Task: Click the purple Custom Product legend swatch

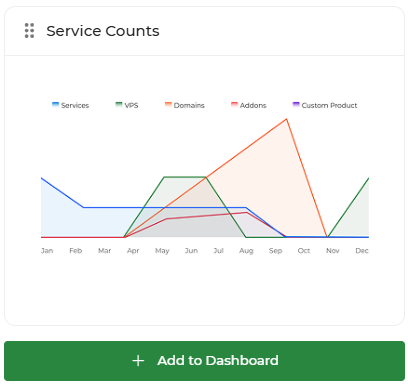Action: pos(296,105)
